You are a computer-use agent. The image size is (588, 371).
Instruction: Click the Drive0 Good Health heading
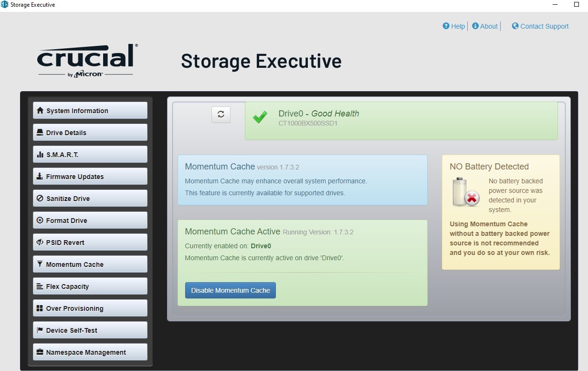319,114
